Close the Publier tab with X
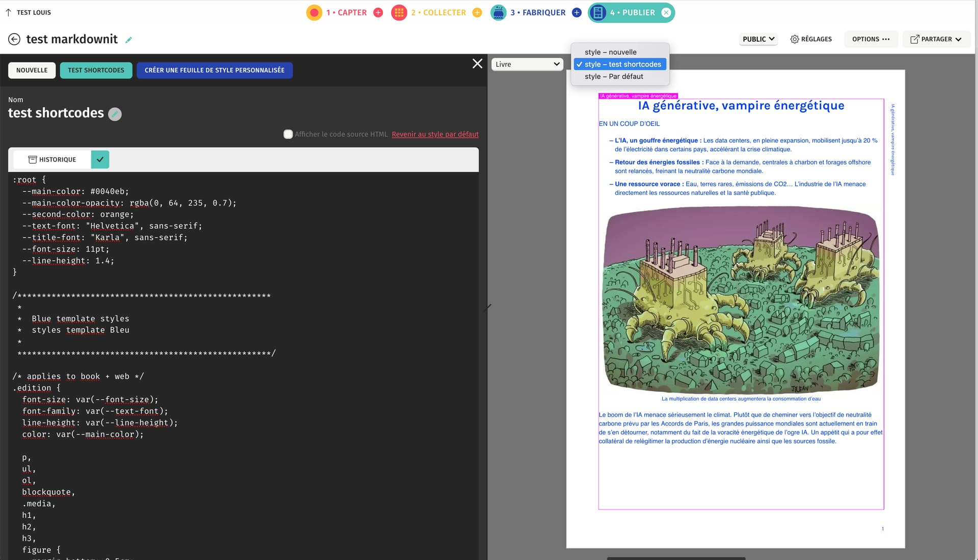Screen dimensions: 978x560 [x=666, y=12]
